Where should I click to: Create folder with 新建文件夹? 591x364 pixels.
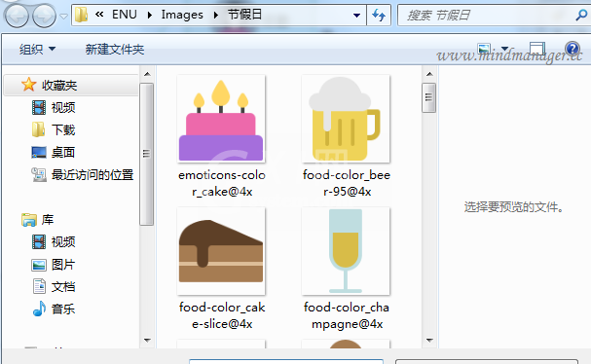tap(115, 49)
